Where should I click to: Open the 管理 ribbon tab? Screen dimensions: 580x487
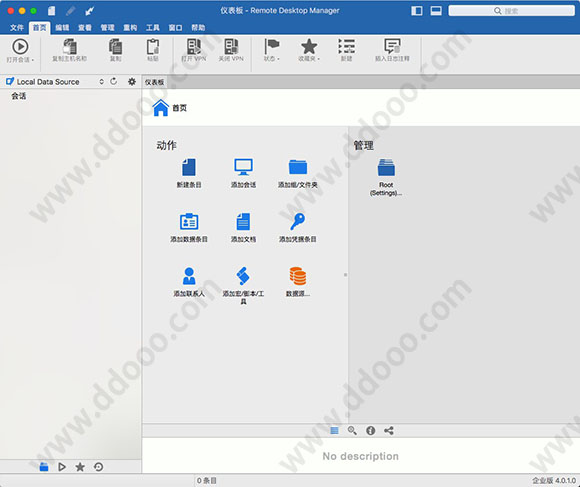[x=108, y=28]
